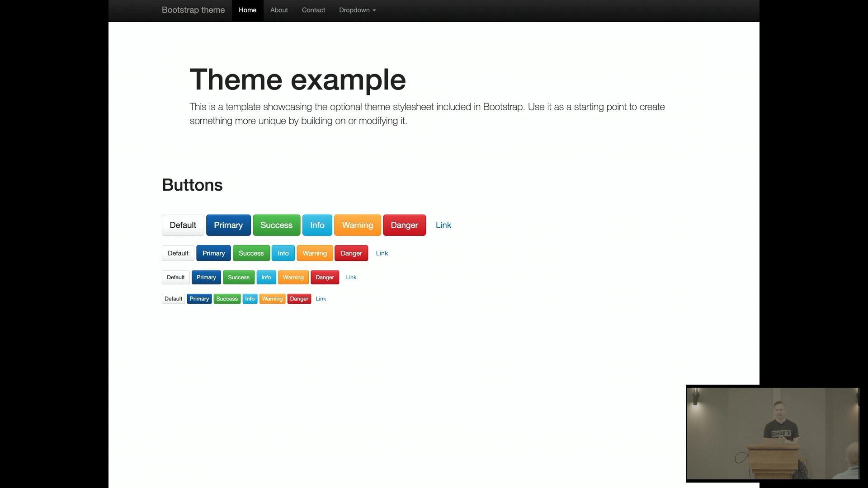Click the large Info button

[x=317, y=225]
